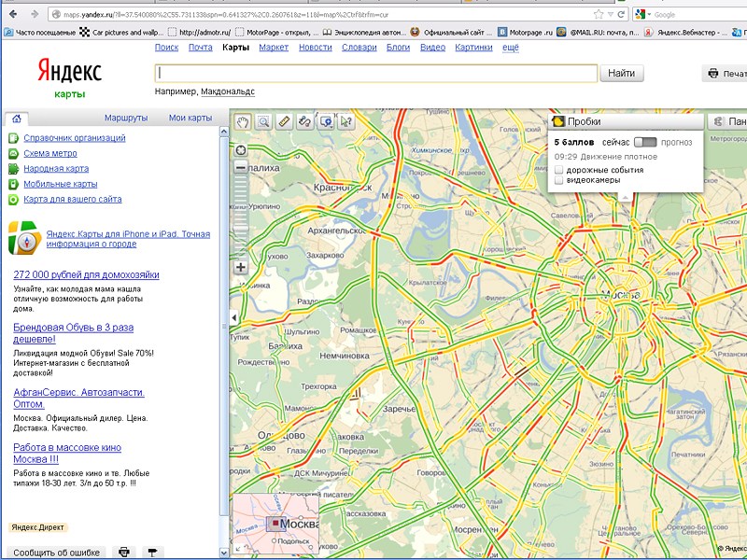This screenshot has width=747, height=560.
Task: Open the Словари service link
Action: click(359, 48)
